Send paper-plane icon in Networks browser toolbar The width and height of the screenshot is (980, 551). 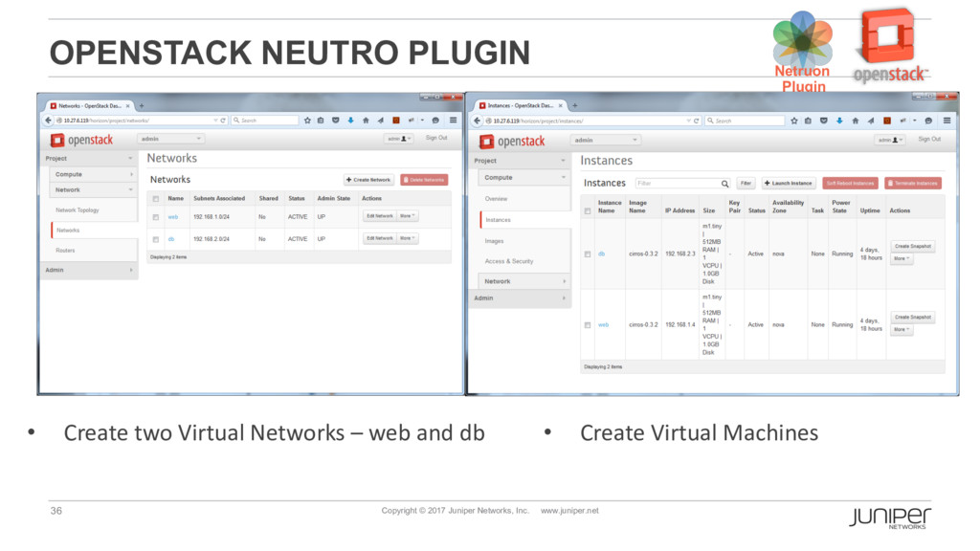coord(381,121)
